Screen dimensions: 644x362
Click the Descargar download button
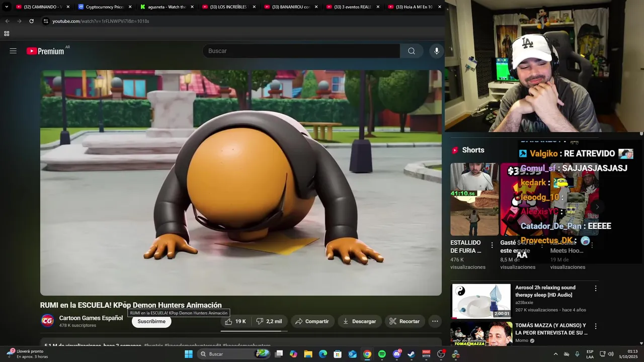360,321
